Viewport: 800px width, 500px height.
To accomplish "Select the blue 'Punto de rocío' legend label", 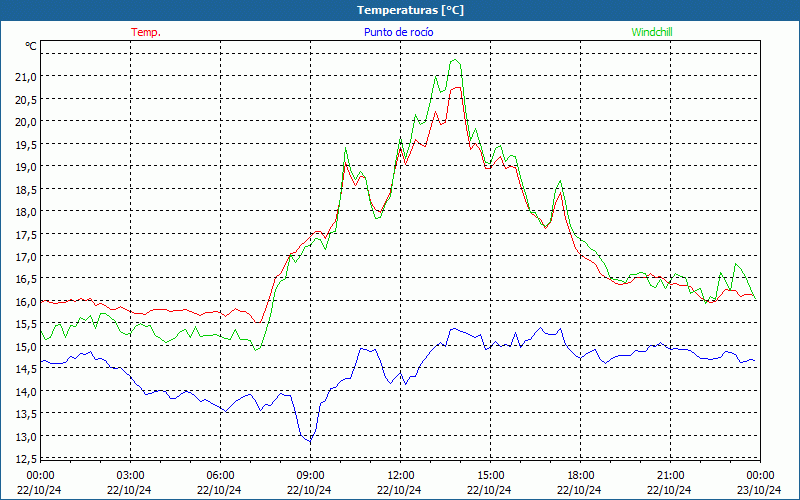I will [398, 32].
